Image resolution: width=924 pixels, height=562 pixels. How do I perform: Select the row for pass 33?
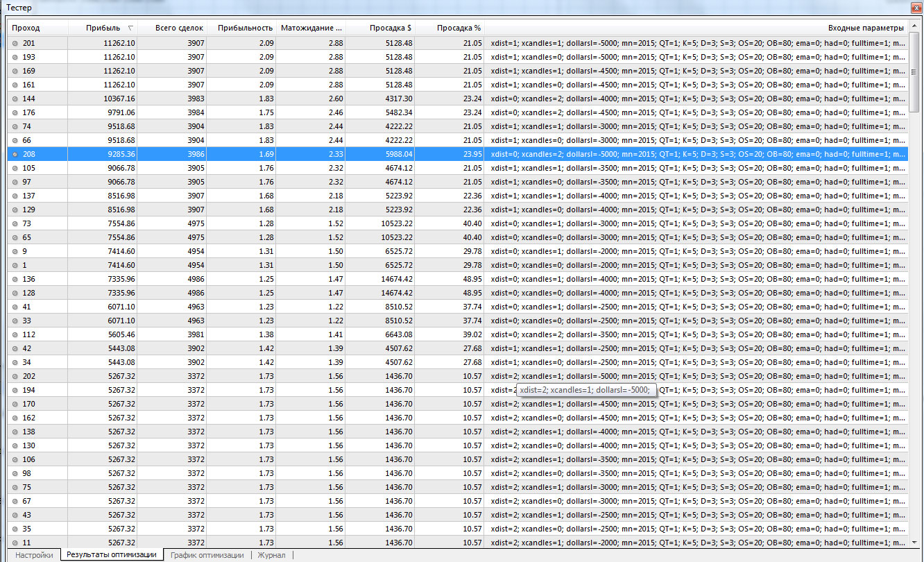(x=458, y=321)
